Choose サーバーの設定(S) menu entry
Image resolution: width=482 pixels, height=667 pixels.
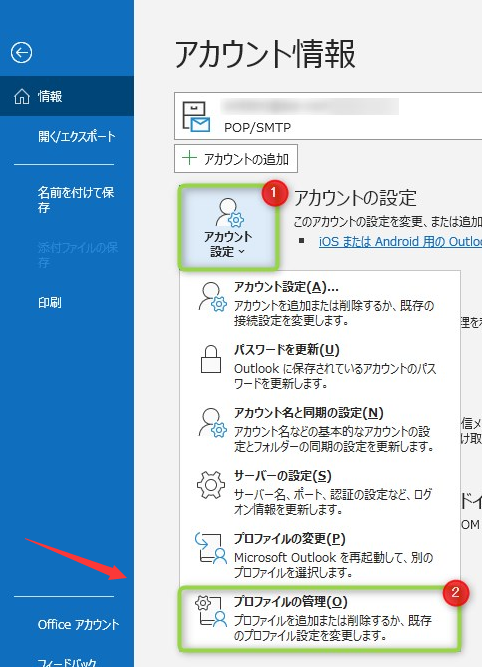(x=320, y=492)
